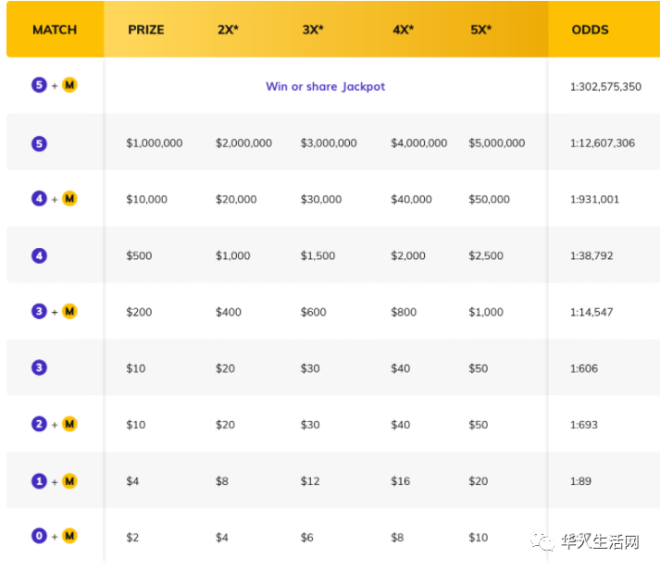Click the purple 4 ball beside $10,000 prize
Screen dimensions: 660x570
[39, 198]
